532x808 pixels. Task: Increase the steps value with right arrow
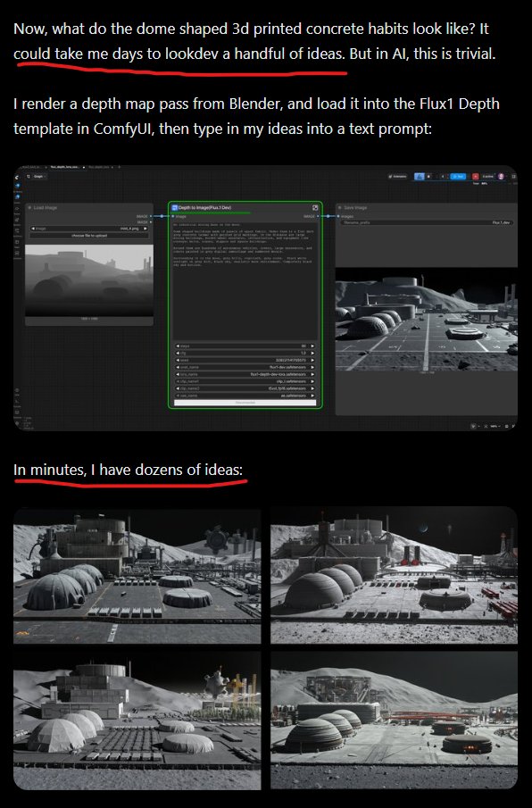(x=312, y=346)
